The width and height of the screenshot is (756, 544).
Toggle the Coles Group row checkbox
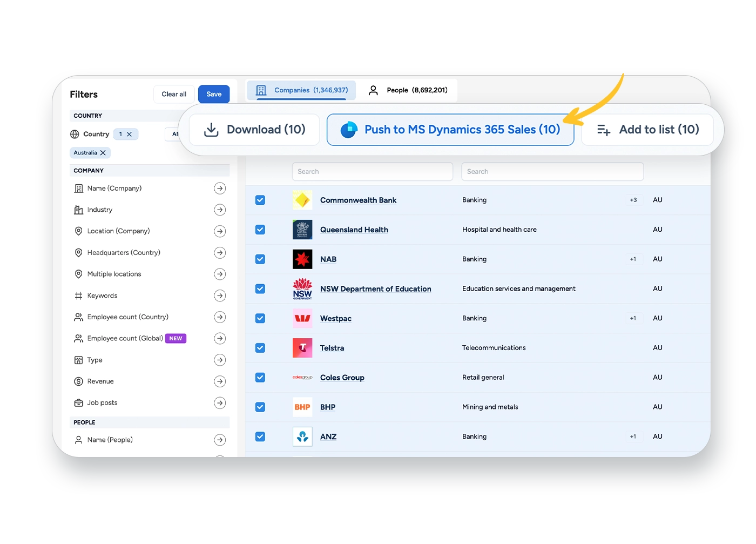click(260, 378)
